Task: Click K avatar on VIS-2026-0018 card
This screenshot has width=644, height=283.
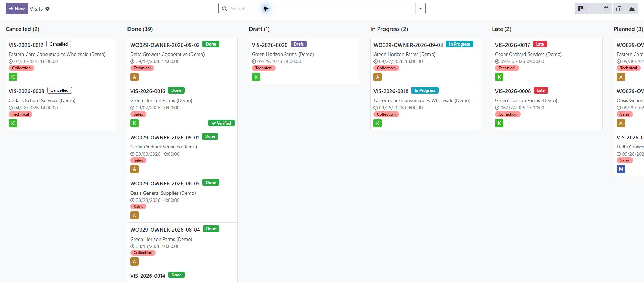Action: click(x=378, y=123)
